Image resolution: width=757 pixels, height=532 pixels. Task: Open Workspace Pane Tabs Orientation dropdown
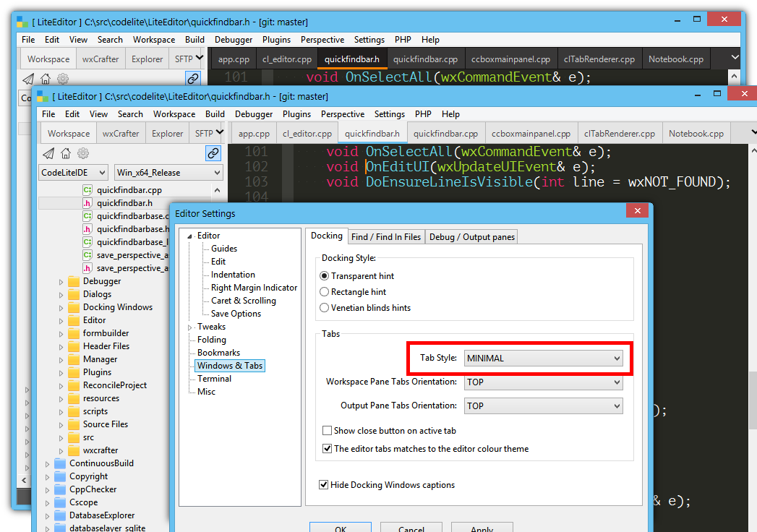click(543, 382)
